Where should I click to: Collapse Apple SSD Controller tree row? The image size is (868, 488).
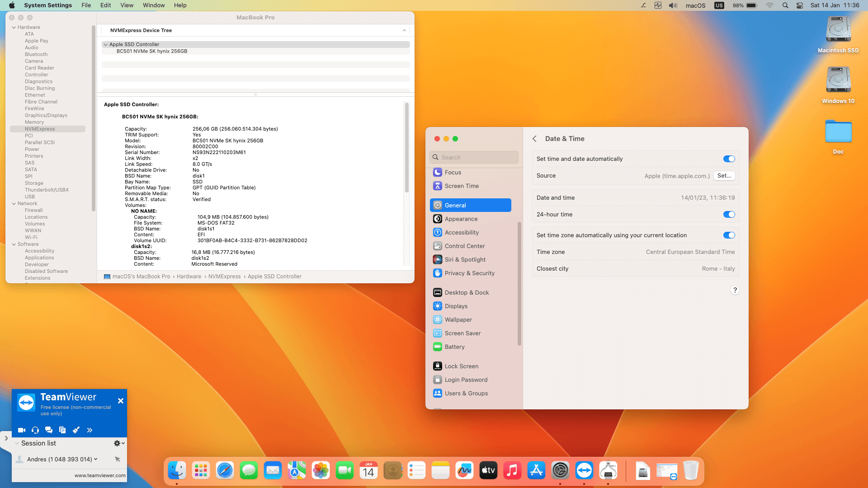105,45
